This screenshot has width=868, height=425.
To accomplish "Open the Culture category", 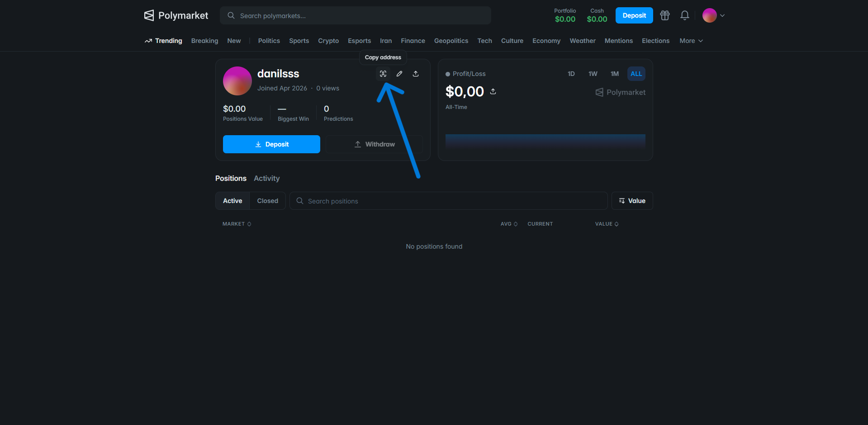I will coord(512,41).
